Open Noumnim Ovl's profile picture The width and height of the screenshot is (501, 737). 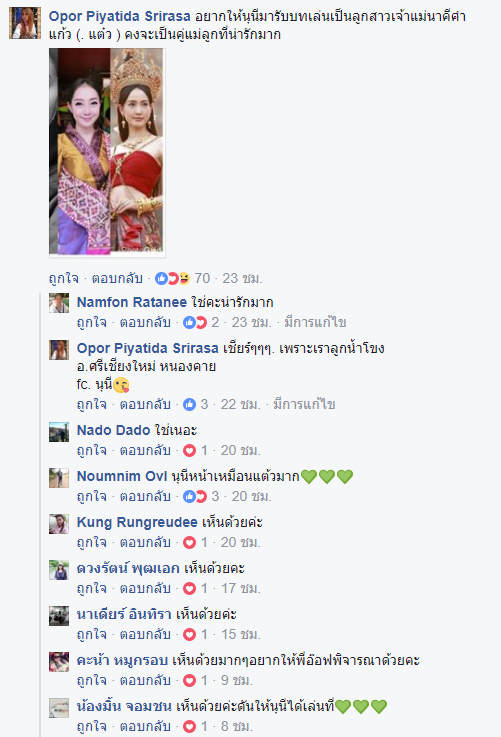click(x=59, y=478)
